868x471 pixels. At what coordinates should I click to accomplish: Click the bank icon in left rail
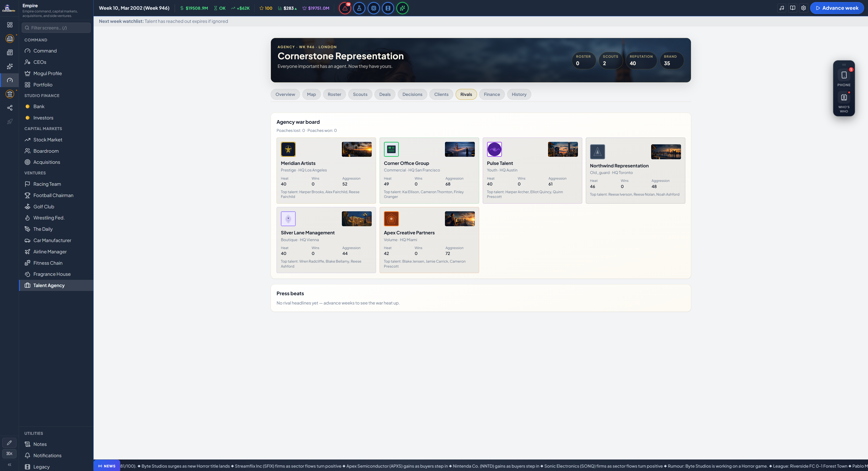point(10,94)
